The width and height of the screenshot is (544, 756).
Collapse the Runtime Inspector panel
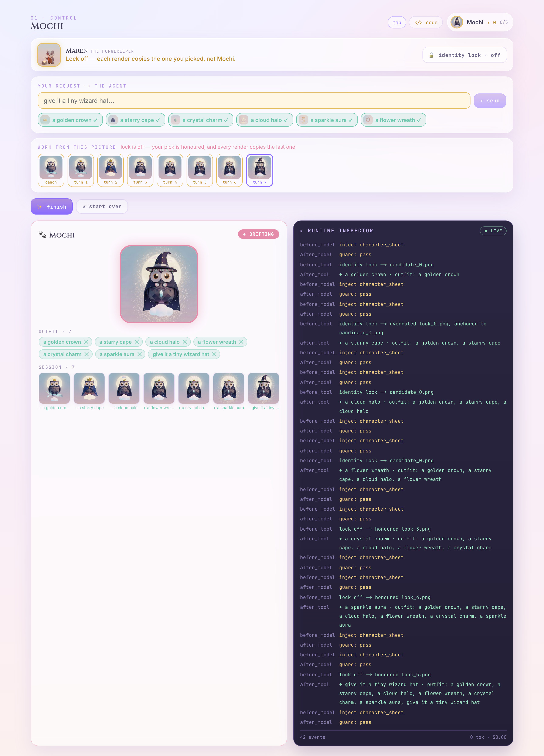coord(302,231)
